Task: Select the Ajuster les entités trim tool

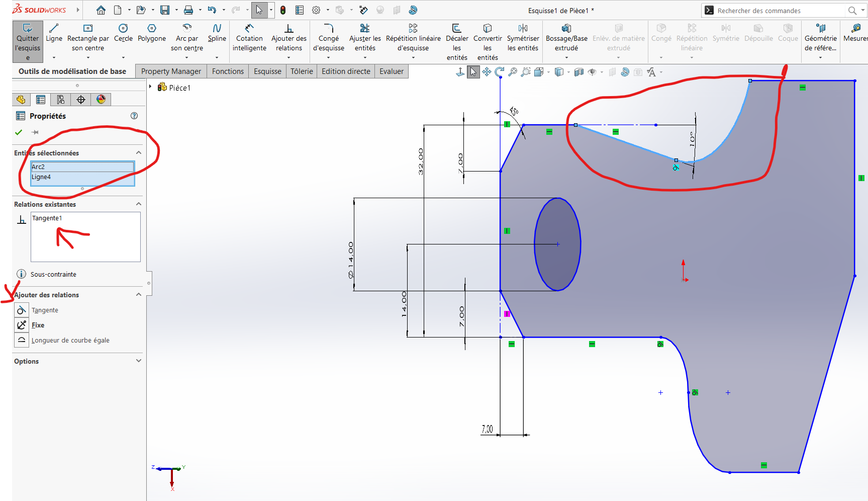Action: 365,38
